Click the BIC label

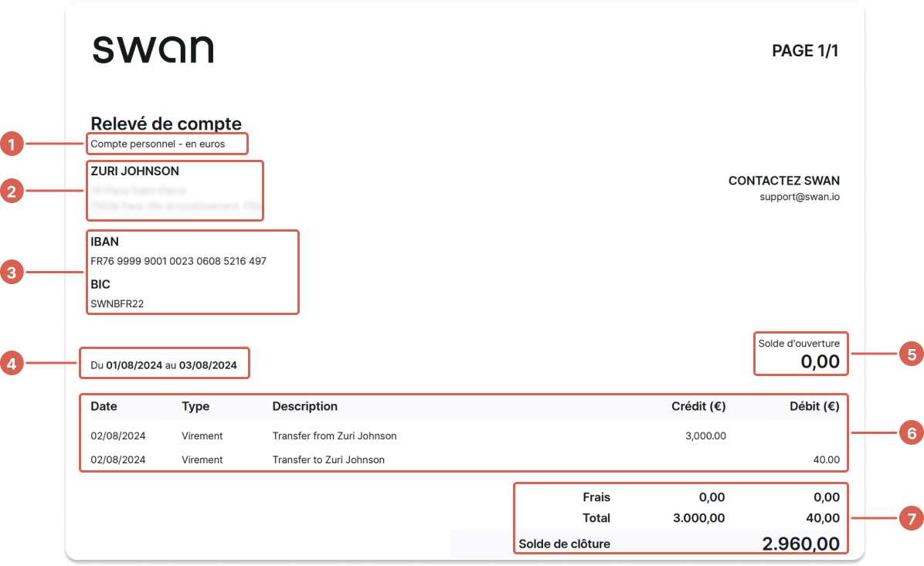[100, 284]
